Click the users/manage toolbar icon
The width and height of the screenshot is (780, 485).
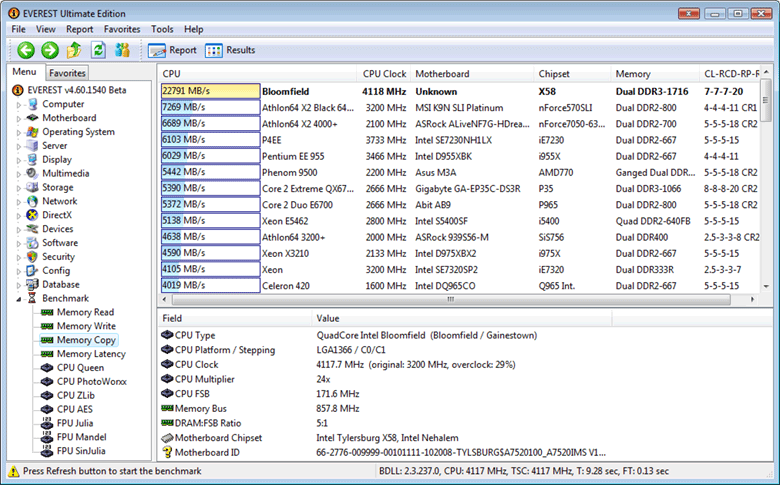tap(122, 50)
